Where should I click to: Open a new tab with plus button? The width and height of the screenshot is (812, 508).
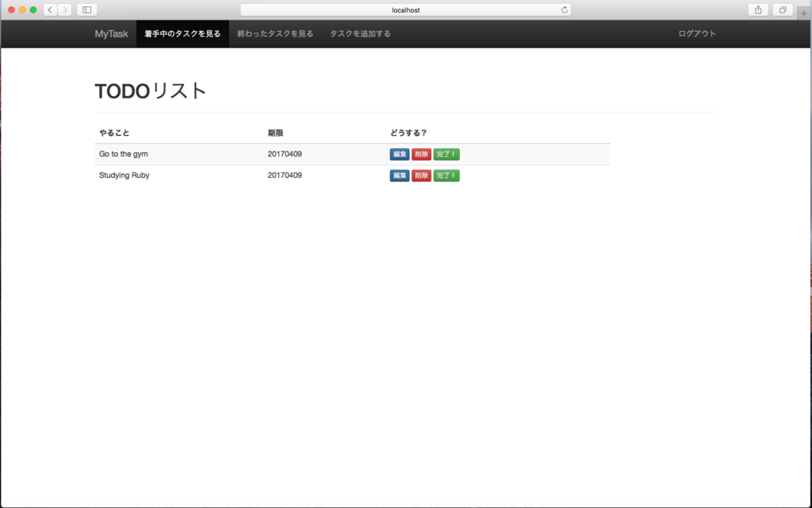[804, 13]
